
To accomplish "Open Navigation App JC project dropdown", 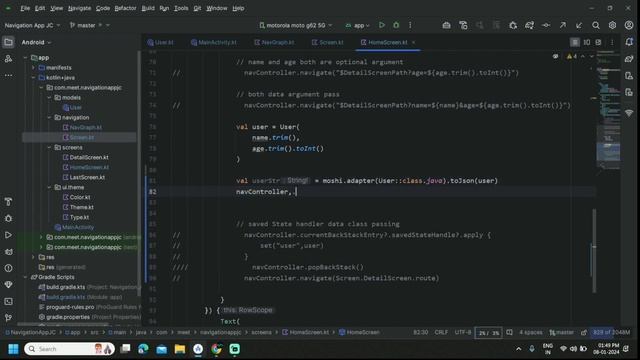I will click(32, 25).
